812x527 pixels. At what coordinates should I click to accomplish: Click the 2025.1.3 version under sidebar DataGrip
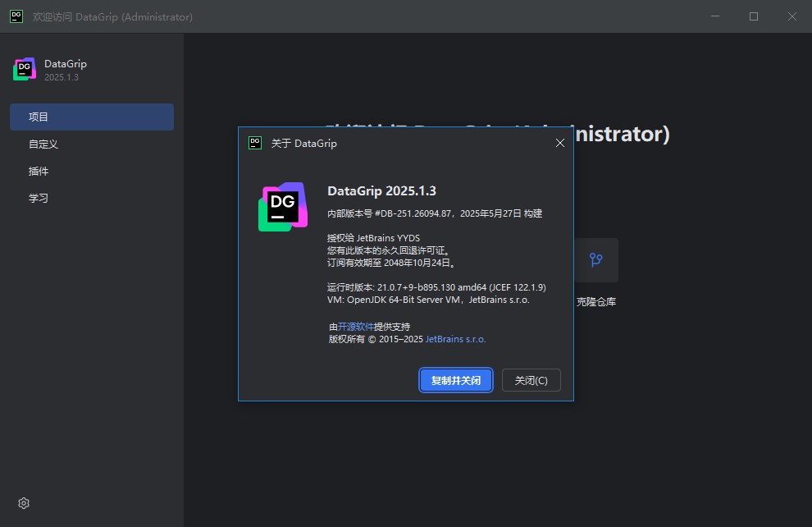pyautogui.click(x=62, y=77)
